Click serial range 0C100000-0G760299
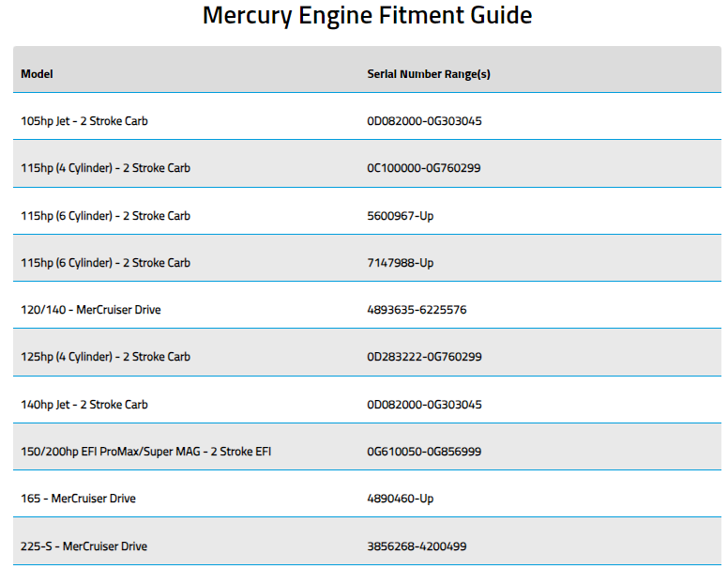 coord(424,168)
